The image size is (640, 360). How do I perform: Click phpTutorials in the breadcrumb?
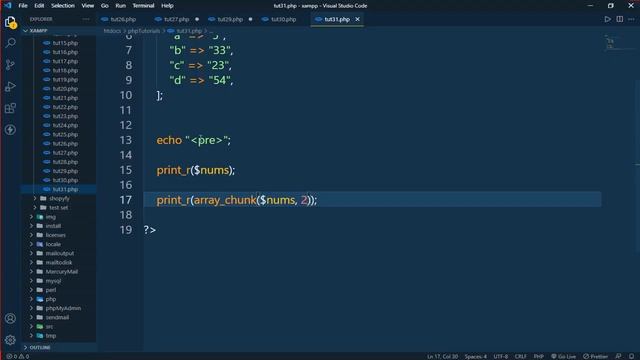(144, 31)
